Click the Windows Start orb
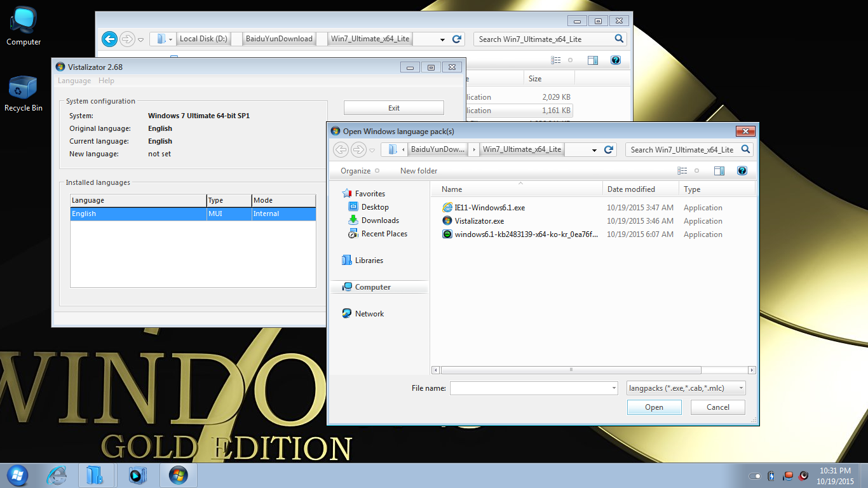The width and height of the screenshot is (868, 488). pos(17,475)
